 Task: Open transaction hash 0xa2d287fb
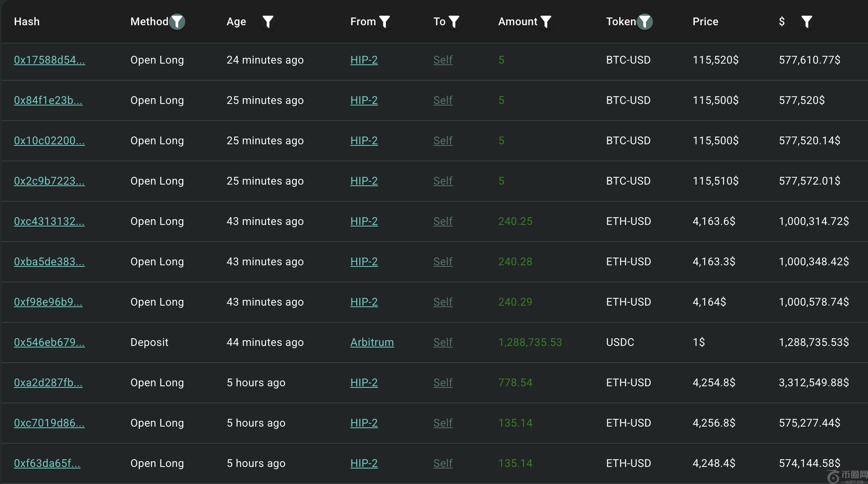(48, 382)
